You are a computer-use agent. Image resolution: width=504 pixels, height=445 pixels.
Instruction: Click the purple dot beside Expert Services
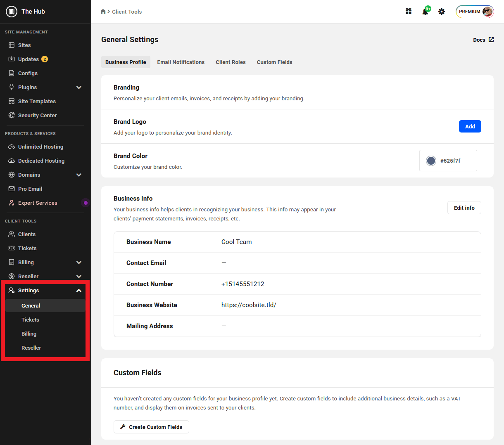coord(86,203)
